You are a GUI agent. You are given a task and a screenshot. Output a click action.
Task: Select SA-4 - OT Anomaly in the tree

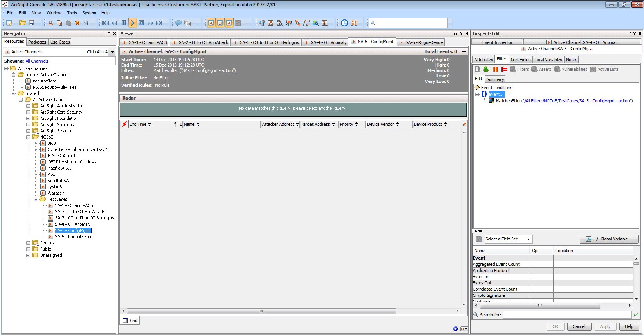click(72, 224)
